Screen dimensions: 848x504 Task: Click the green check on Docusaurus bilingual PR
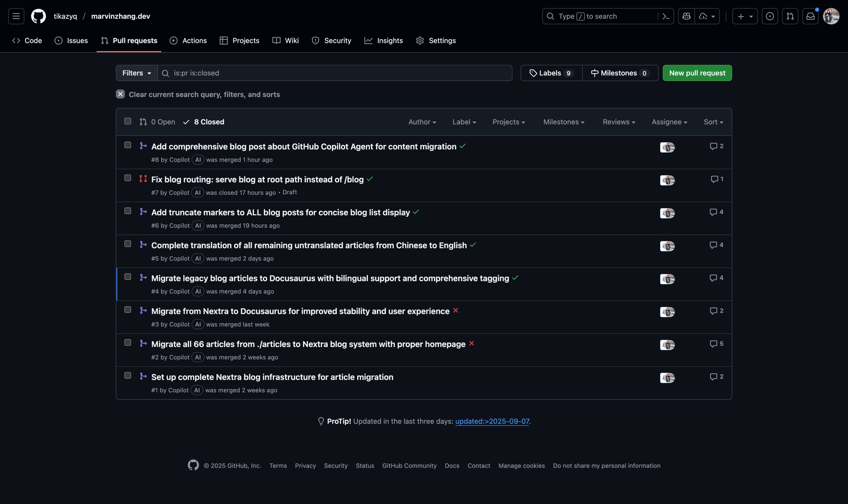click(515, 278)
